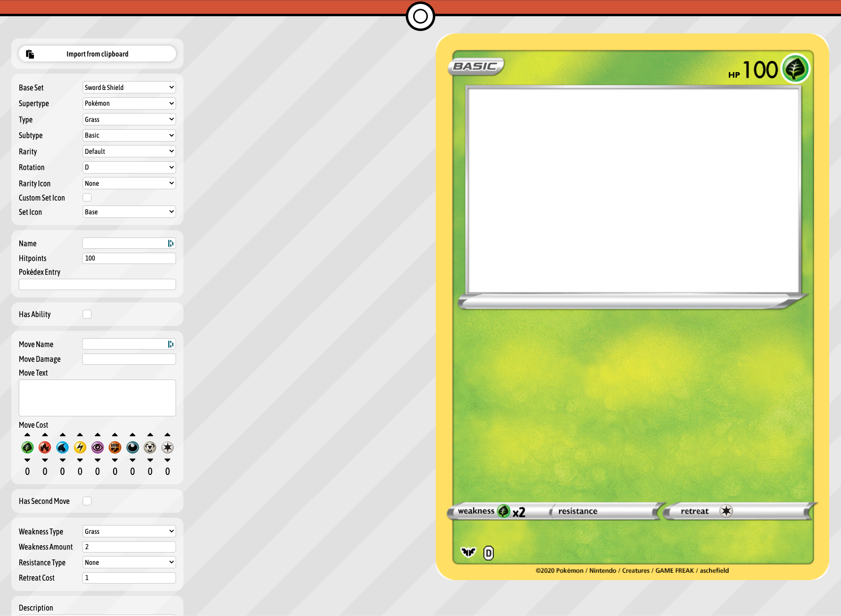
Task: Select the Lightning energy icon in Move Cost
Action: pos(80,447)
